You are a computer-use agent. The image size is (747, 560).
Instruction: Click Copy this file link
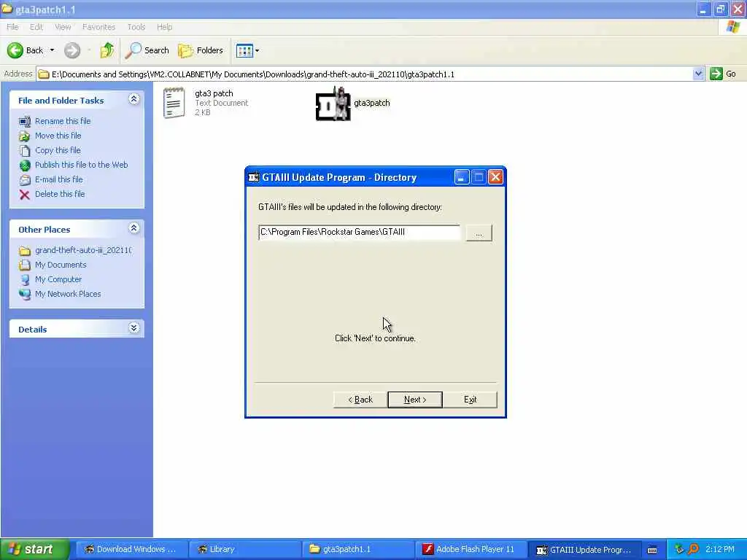click(x=58, y=150)
